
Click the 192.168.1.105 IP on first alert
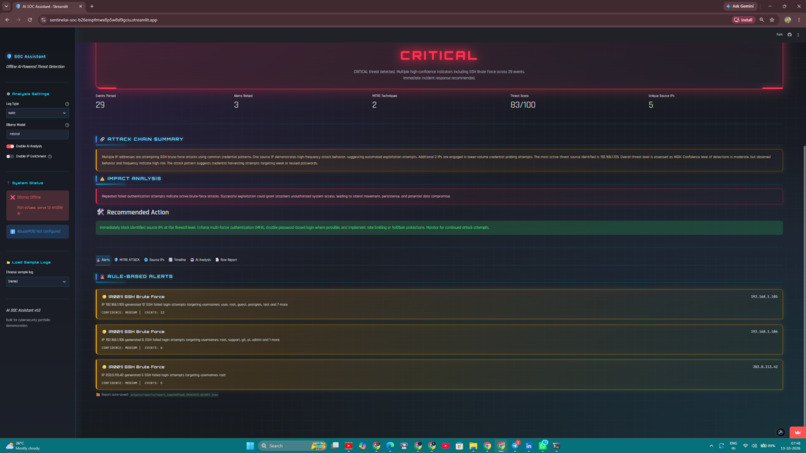pyautogui.click(x=764, y=297)
